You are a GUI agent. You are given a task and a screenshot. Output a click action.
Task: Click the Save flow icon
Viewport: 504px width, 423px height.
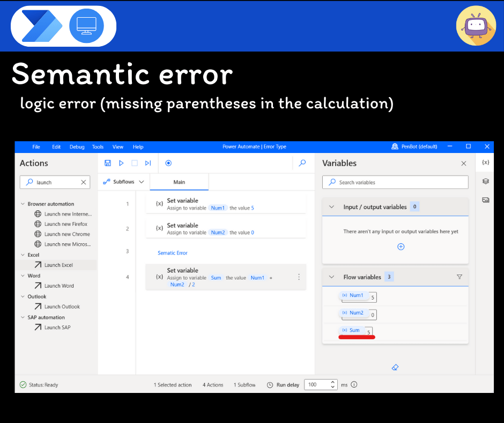click(x=108, y=163)
